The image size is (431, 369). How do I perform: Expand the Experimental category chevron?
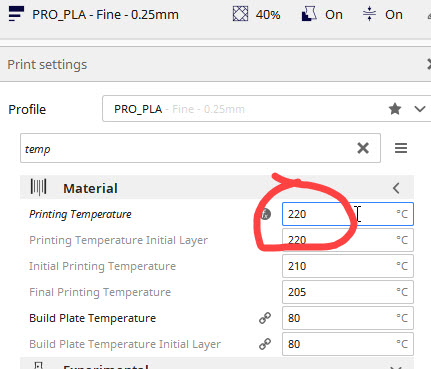click(x=396, y=367)
